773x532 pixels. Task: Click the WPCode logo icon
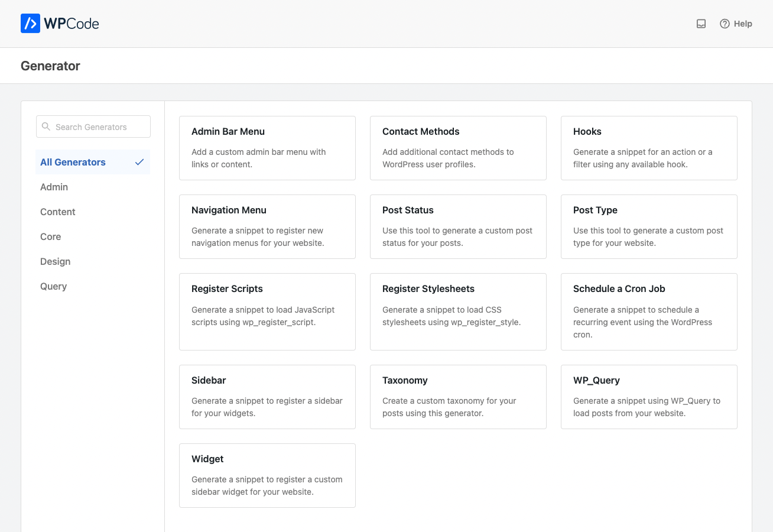30,24
